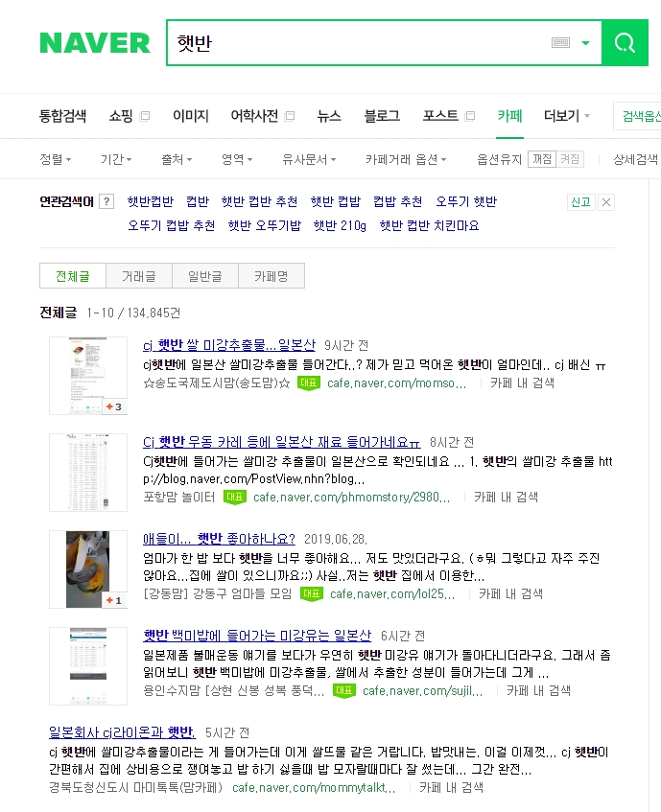661x812 pixels.
Task: Set 옵션유지 to 켜짐
Action: (570, 159)
